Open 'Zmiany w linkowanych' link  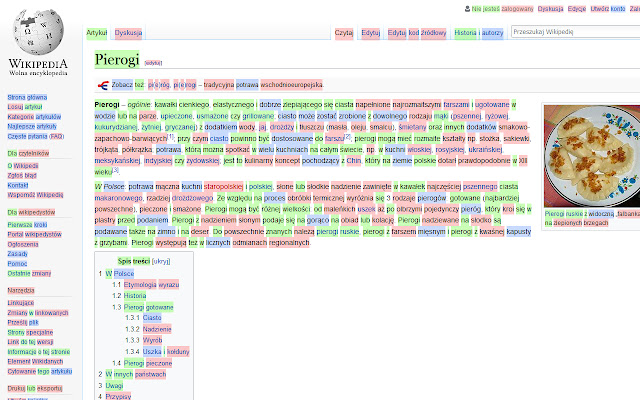pos(38,313)
